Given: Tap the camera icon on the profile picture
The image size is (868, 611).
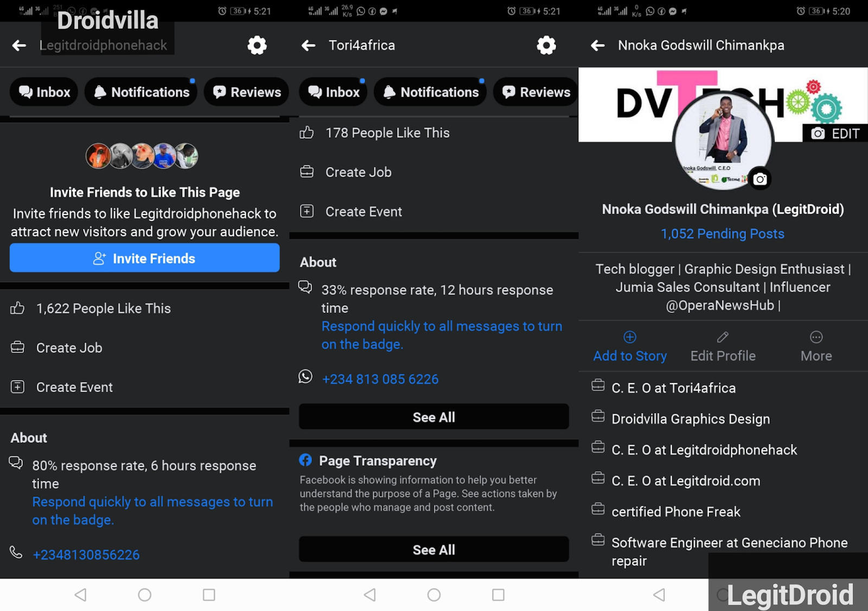Looking at the screenshot, I should (760, 179).
